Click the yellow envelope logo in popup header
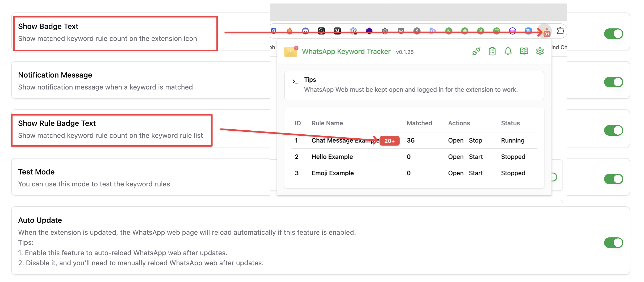The height and width of the screenshot is (282, 644). click(291, 52)
